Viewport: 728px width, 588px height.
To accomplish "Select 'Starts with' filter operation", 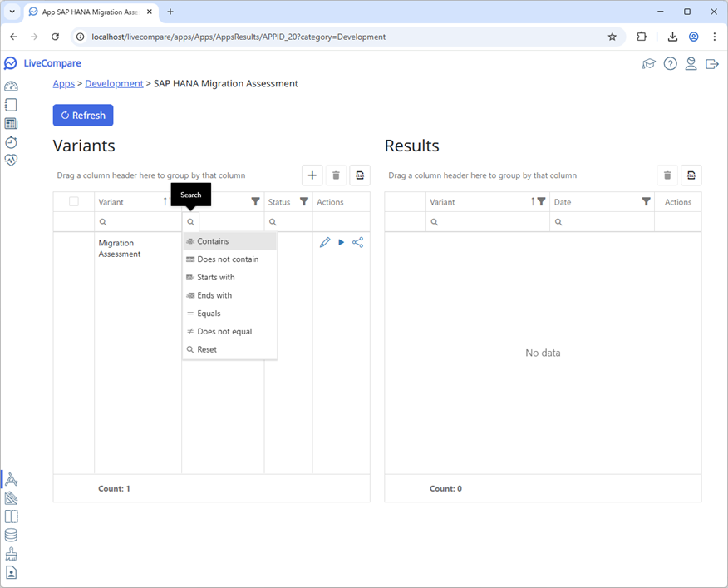I will (216, 278).
